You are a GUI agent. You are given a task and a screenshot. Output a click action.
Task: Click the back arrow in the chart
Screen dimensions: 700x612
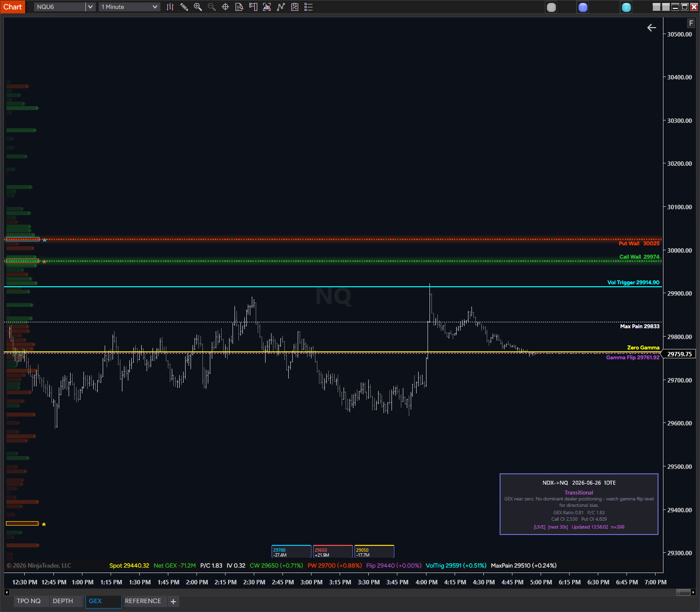[x=652, y=28]
